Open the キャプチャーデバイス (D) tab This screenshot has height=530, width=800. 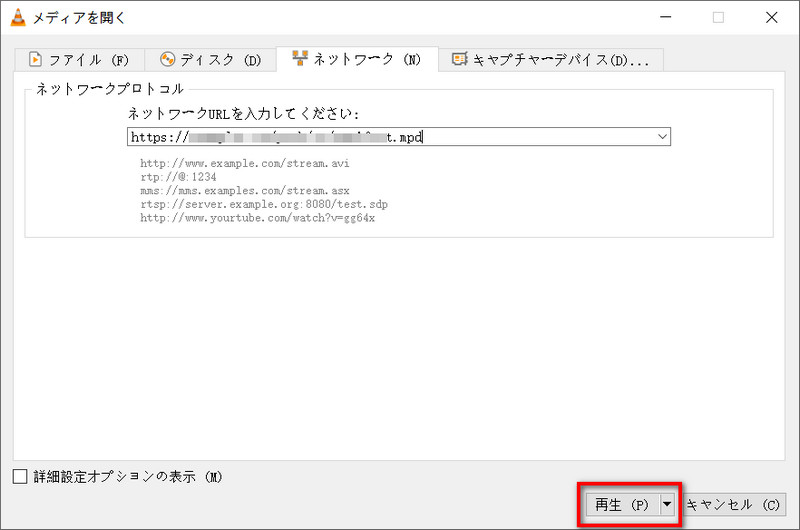551,60
